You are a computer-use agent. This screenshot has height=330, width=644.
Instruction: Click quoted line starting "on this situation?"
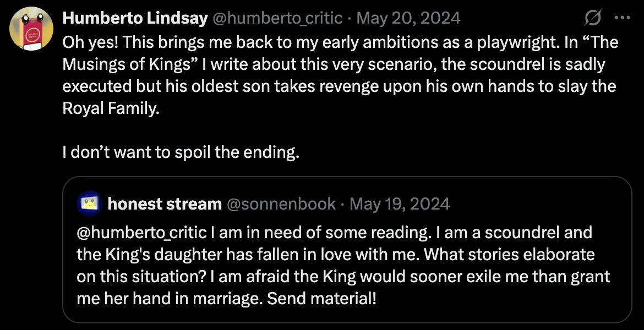click(x=343, y=277)
